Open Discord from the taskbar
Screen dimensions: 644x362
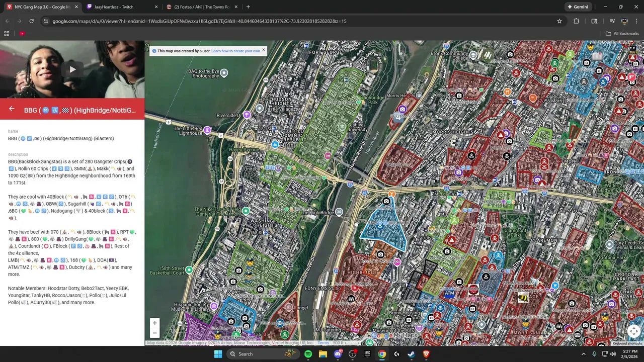[338, 354]
